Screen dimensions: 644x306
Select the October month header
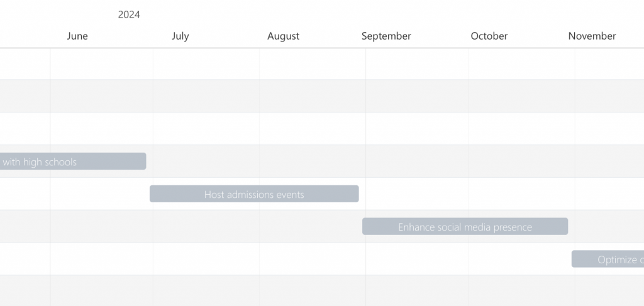tap(489, 36)
